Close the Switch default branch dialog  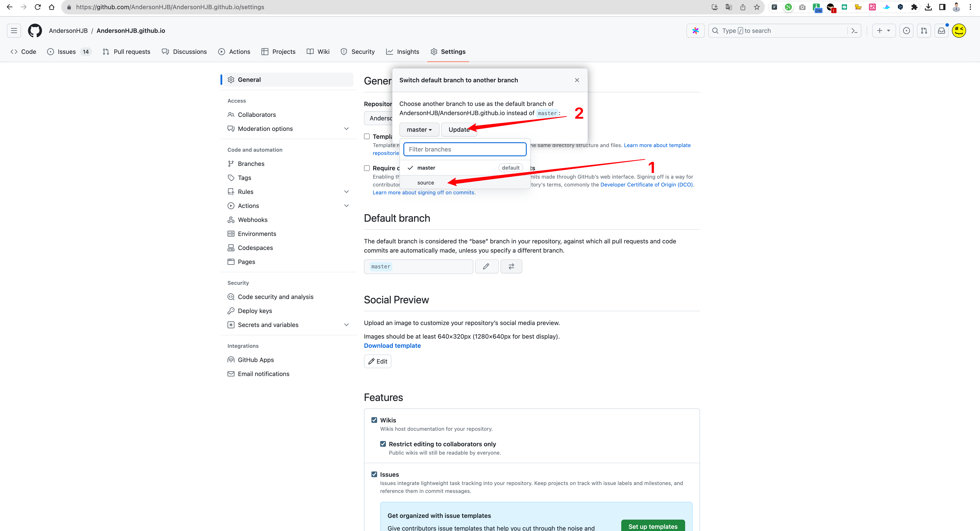click(x=577, y=80)
